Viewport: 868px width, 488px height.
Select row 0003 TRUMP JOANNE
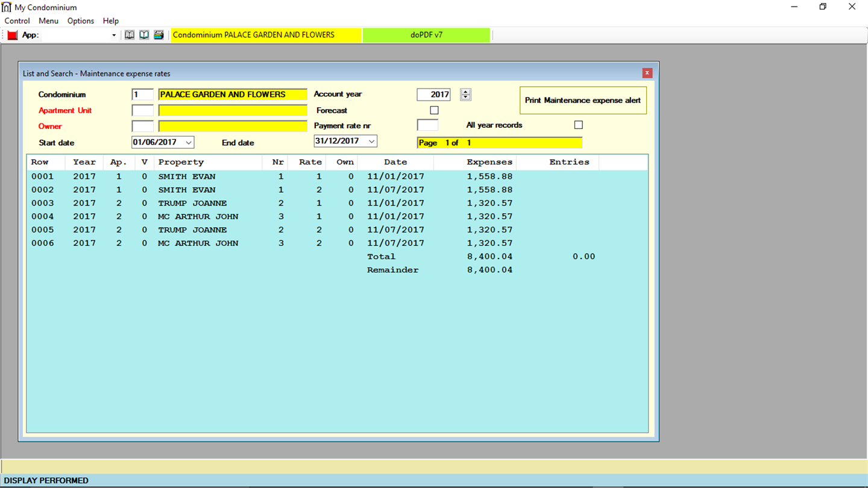pos(337,203)
